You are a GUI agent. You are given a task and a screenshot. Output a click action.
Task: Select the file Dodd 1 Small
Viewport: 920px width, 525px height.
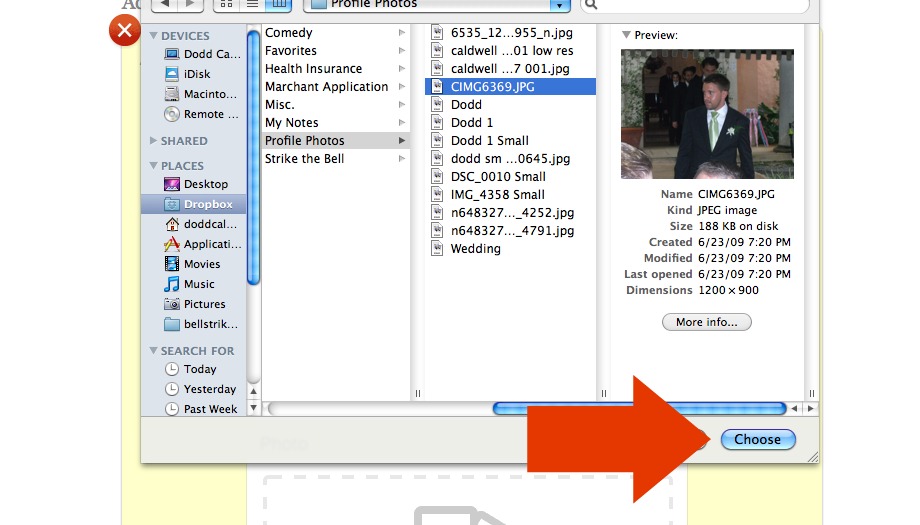tap(510, 141)
